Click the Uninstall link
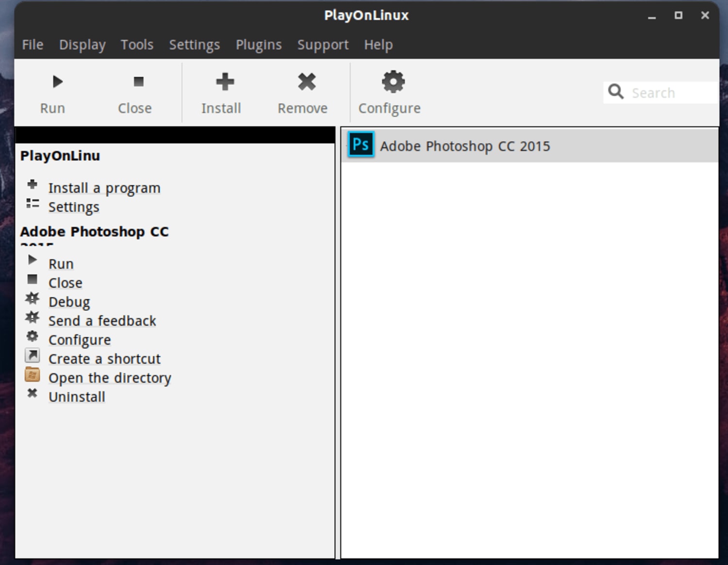The width and height of the screenshot is (728, 565). (77, 397)
